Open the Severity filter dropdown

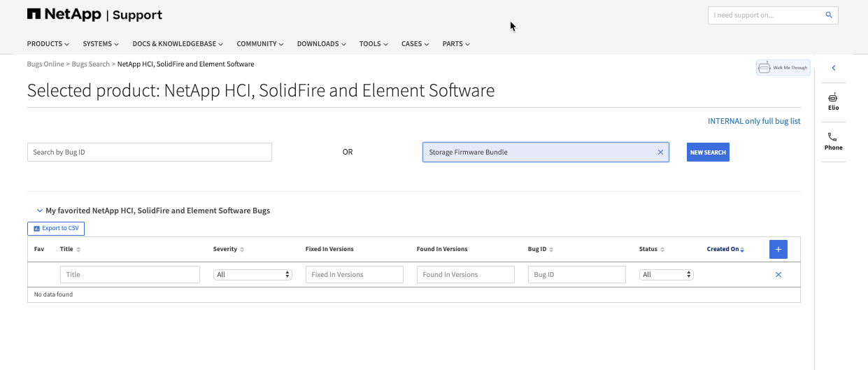(252, 275)
